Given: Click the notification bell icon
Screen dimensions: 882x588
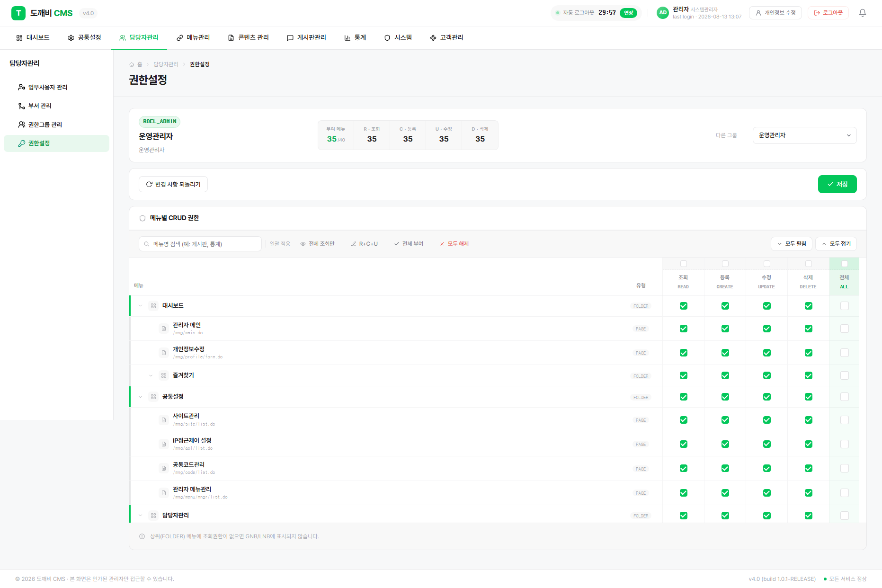Looking at the screenshot, I should (862, 13).
